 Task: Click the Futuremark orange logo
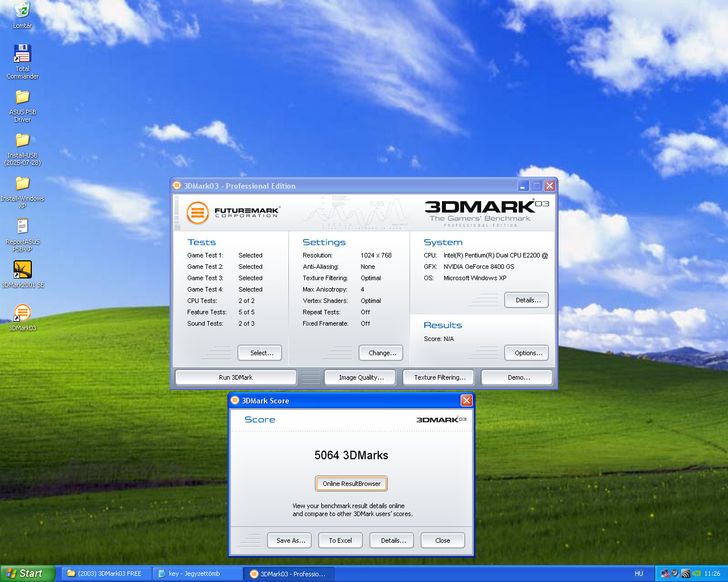click(x=197, y=213)
